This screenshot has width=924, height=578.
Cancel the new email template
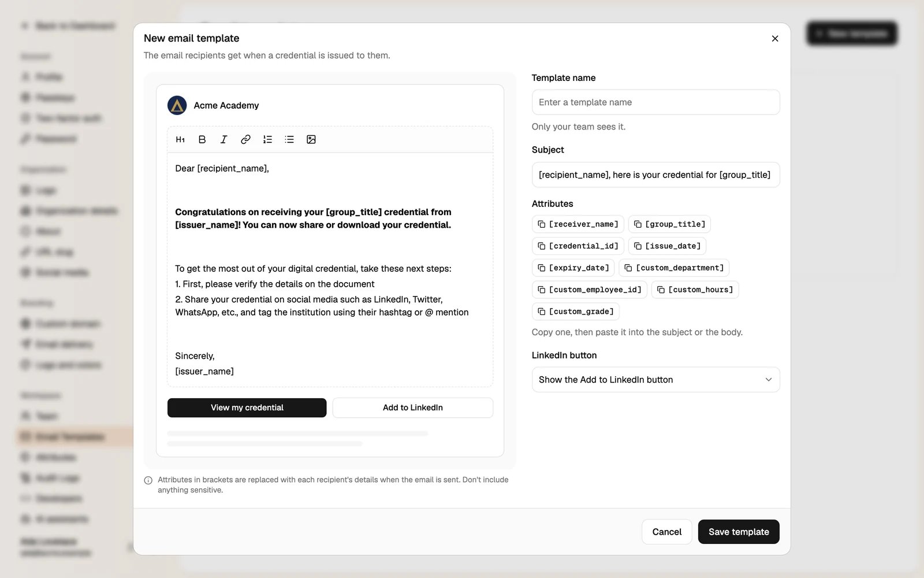click(x=666, y=532)
